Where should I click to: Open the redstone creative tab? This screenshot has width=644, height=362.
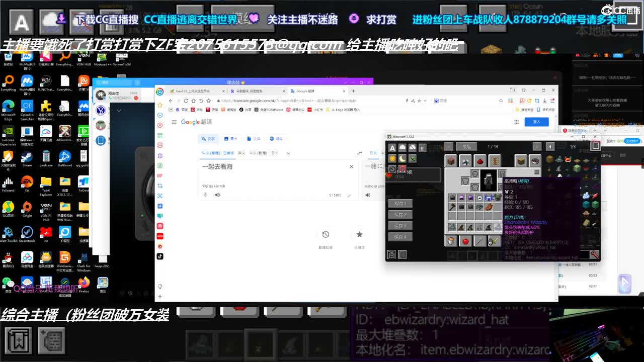tap(480, 161)
